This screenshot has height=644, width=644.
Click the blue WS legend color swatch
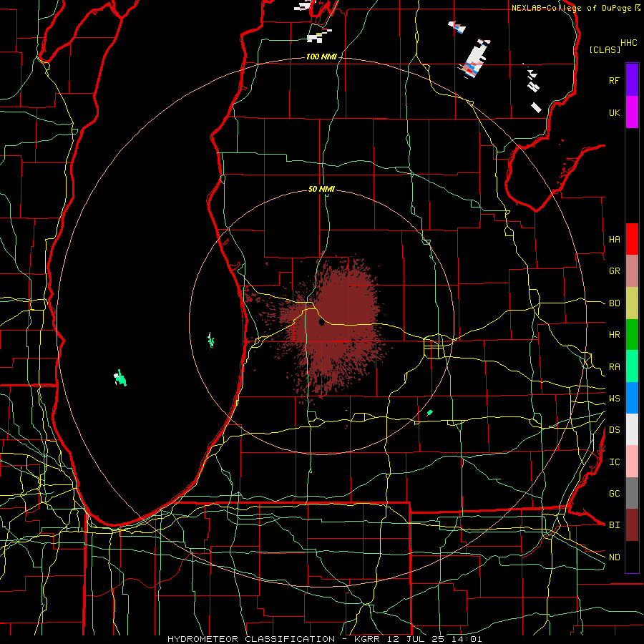click(632, 398)
